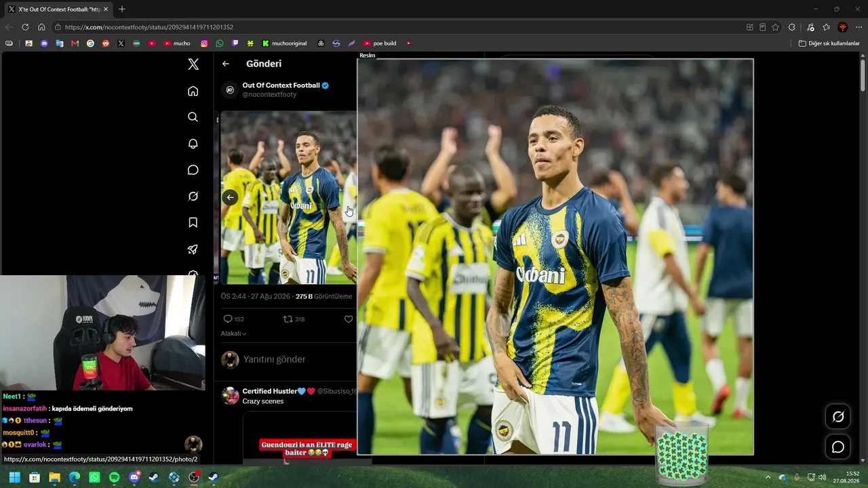Add this page to favorites with star icon

[775, 27]
